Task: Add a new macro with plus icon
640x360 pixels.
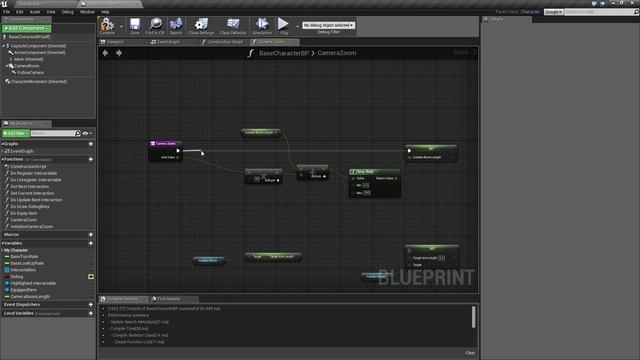Action: point(91,235)
